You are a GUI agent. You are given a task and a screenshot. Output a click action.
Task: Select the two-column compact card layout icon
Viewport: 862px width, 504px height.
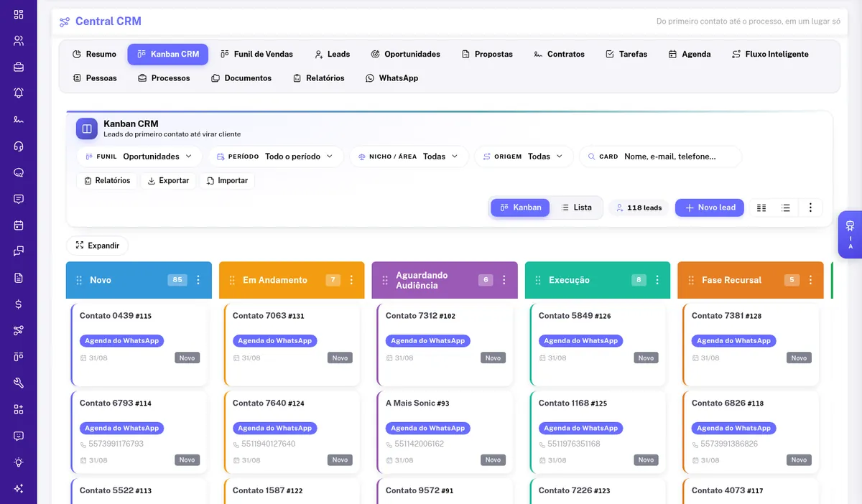pos(761,207)
